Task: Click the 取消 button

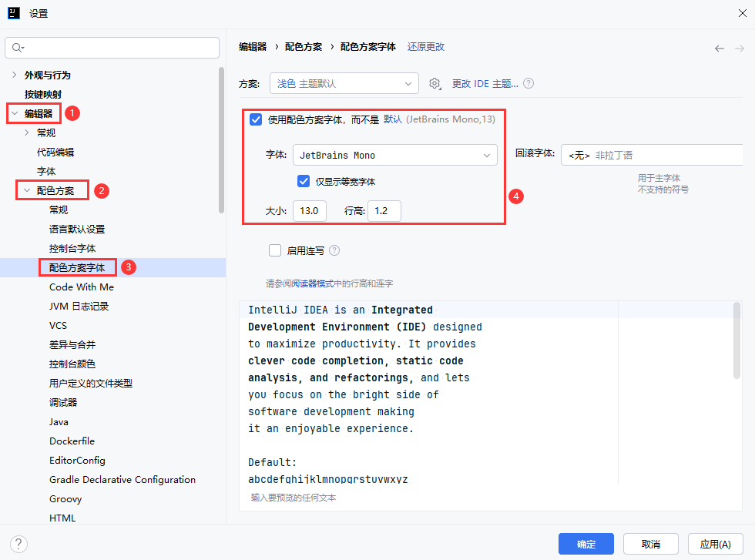Action: click(x=650, y=544)
